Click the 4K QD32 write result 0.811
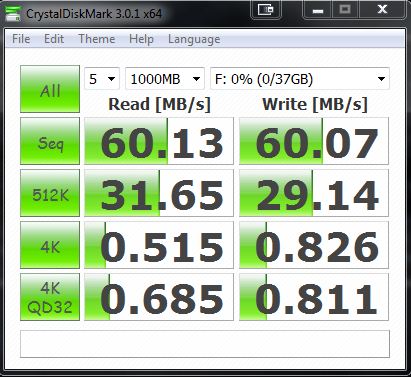 click(314, 297)
